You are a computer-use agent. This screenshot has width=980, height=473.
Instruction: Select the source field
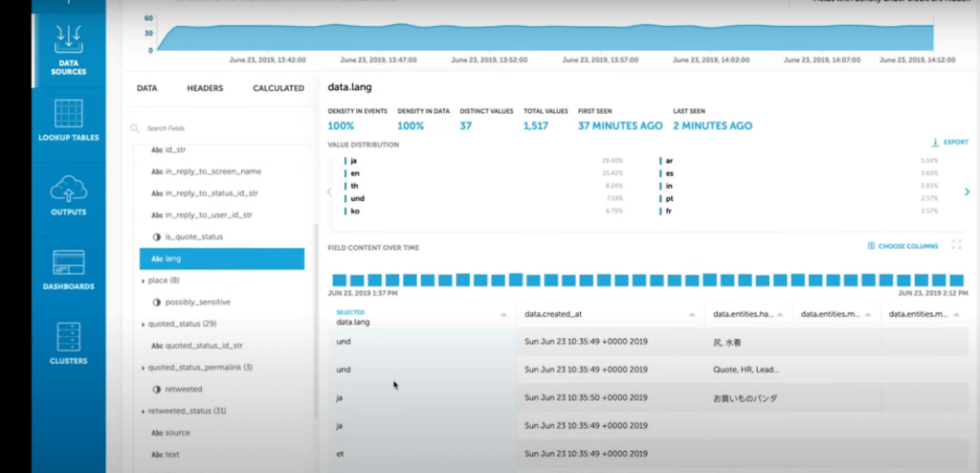177,433
